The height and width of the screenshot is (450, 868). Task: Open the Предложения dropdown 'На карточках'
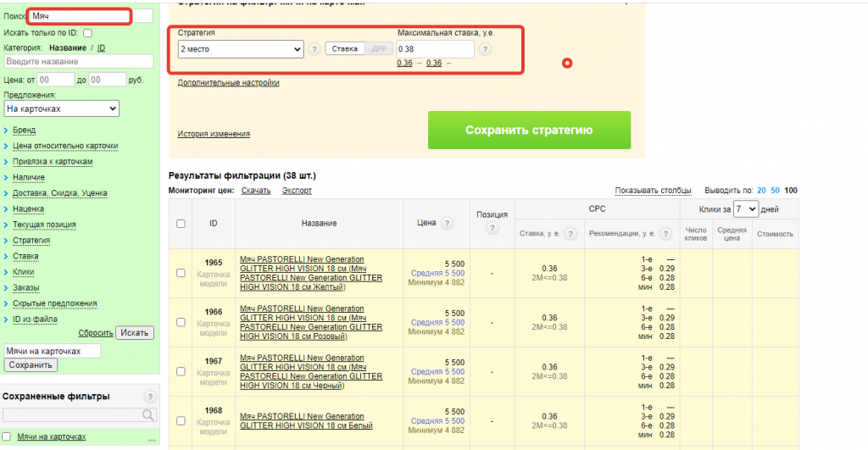click(61, 108)
